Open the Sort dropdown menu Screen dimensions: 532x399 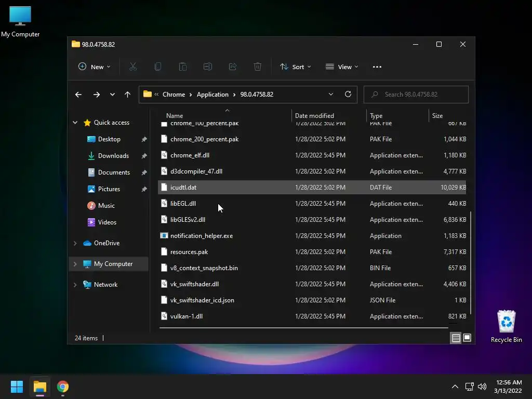[295, 67]
